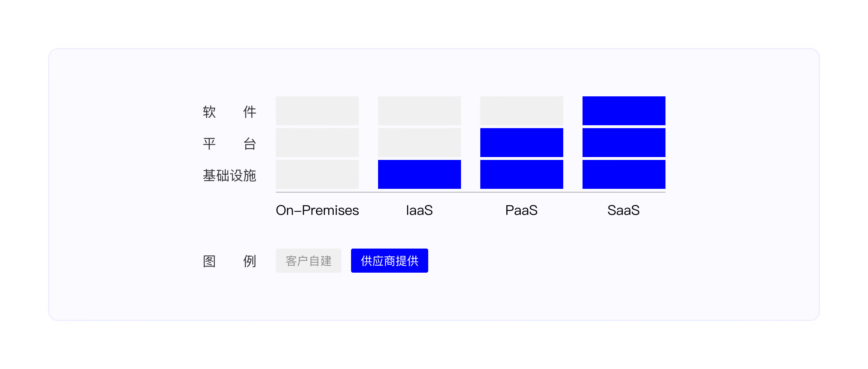Click the IaaS column label

[420, 210]
